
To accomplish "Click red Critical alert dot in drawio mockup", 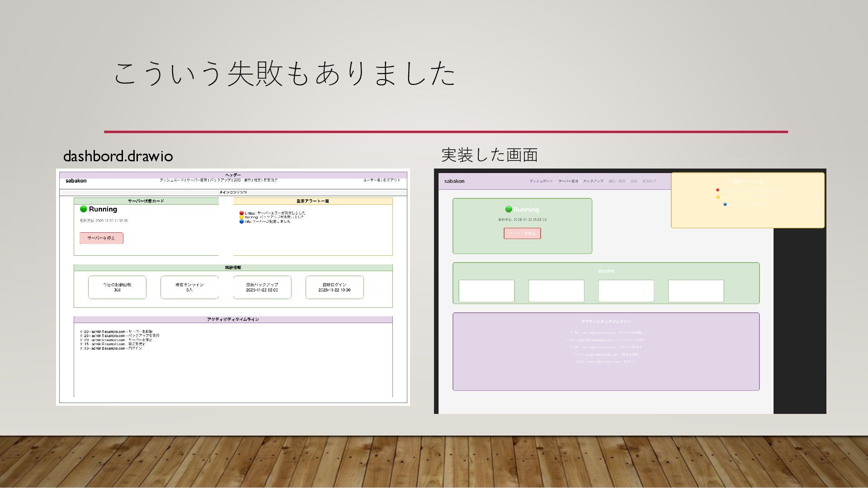I will 241,213.
